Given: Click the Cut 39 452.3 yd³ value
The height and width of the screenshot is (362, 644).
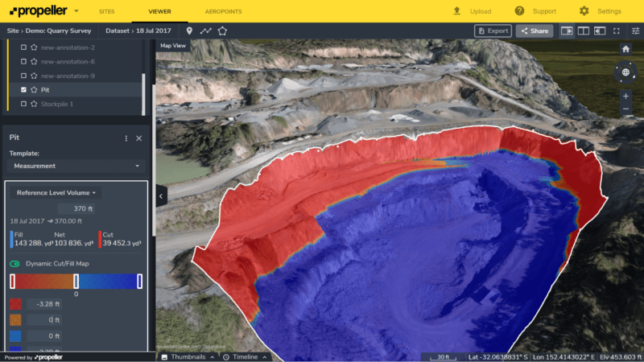Looking at the screenshot, I should click(122, 243).
